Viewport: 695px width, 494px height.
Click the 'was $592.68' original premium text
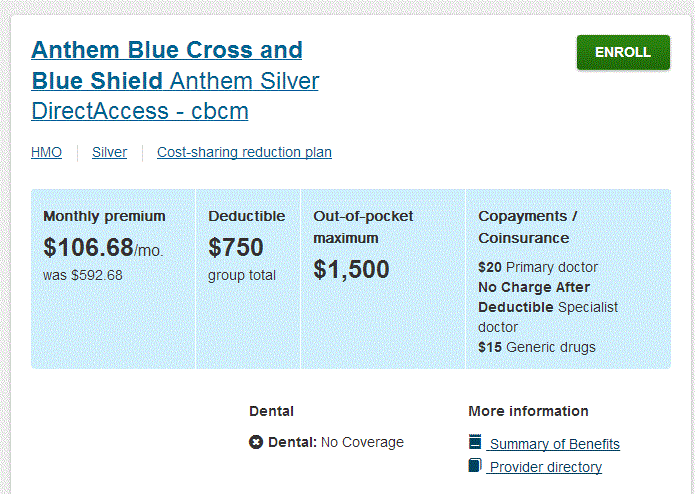click(x=83, y=275)
